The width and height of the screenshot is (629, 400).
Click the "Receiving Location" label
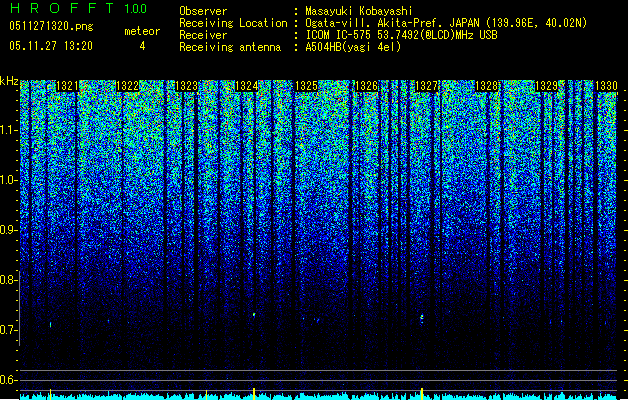click(233, 23)
